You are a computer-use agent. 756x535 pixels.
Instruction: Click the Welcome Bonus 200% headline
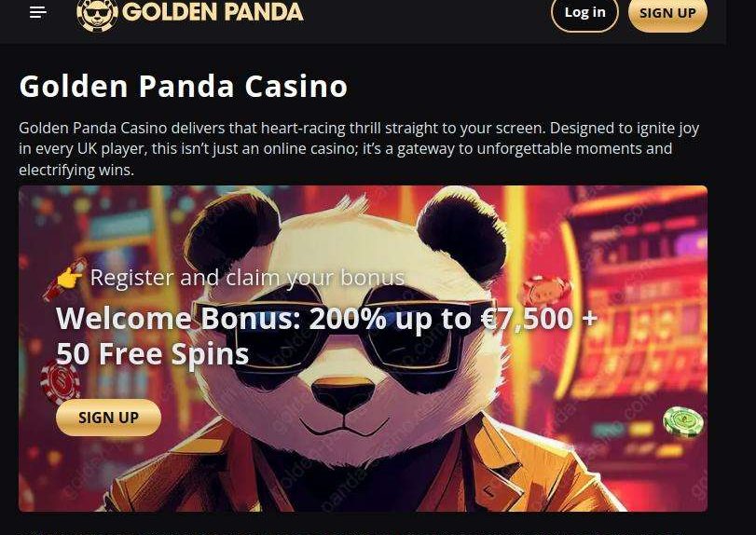tap(326, 336)
